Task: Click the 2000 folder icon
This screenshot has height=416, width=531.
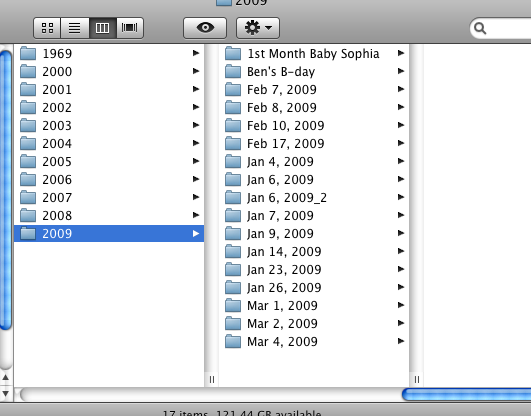Action: click(28, 71)
